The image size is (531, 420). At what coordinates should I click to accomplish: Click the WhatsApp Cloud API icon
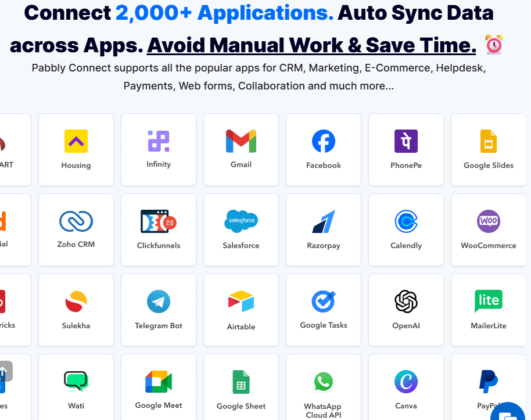(324, 382)
